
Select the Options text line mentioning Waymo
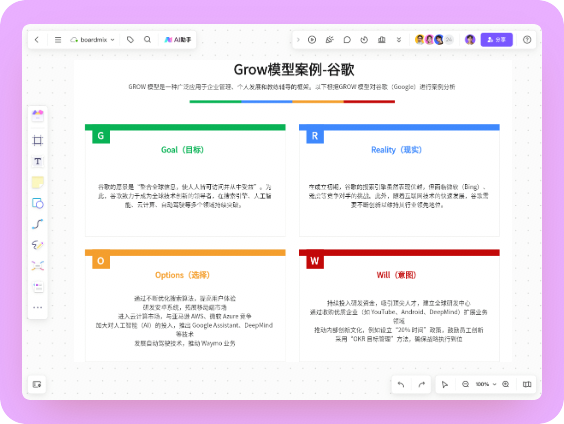coord(185,343)
